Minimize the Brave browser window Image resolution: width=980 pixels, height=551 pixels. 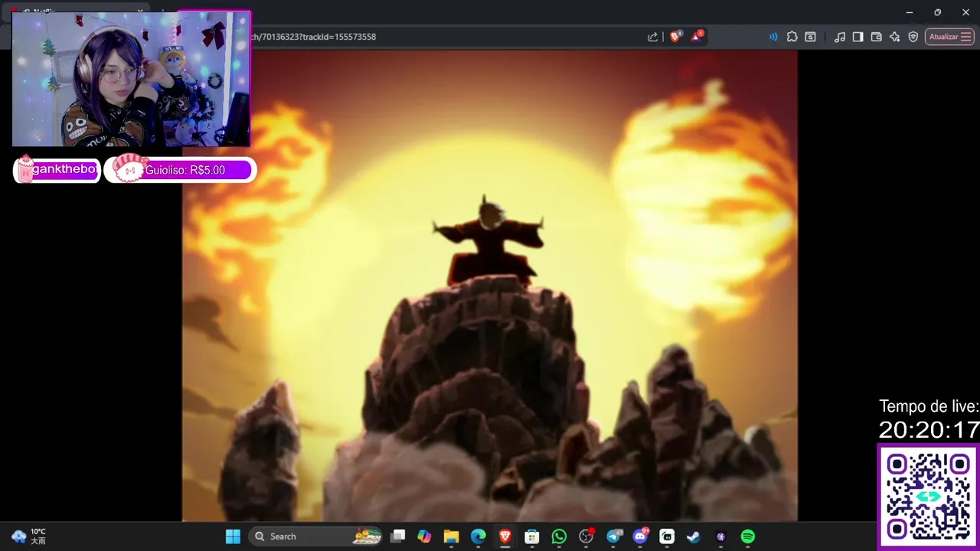(x=910, y=12)
